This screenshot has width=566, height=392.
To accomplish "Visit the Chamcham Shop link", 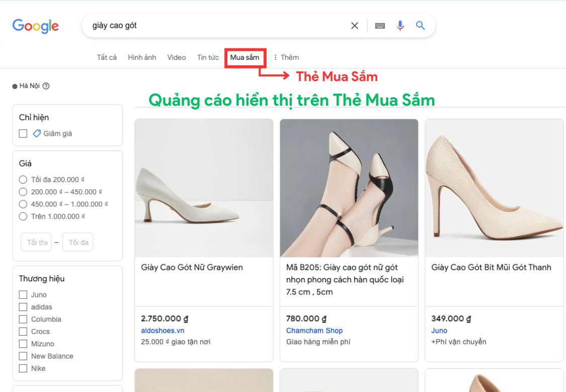I will 314,331.
